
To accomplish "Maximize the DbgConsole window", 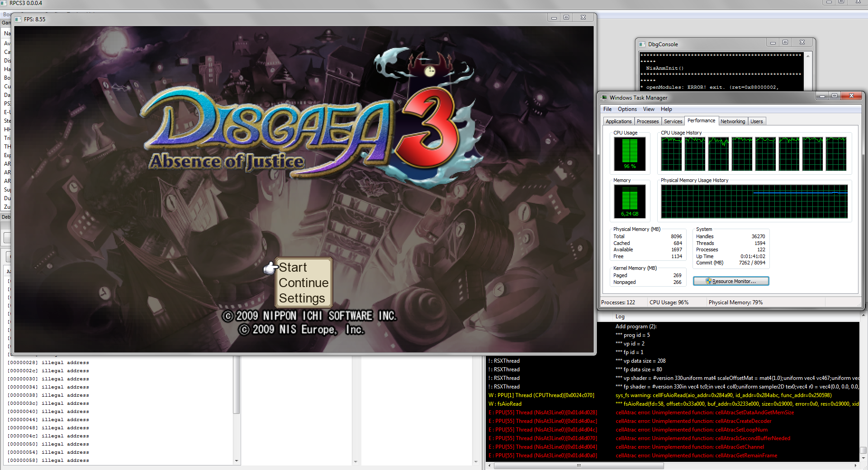I will (785, 43).
